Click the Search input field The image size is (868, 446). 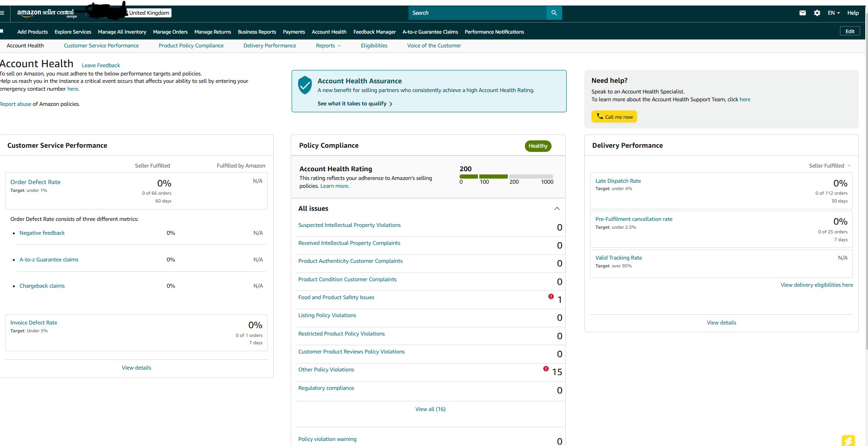(x=477, y=13)
